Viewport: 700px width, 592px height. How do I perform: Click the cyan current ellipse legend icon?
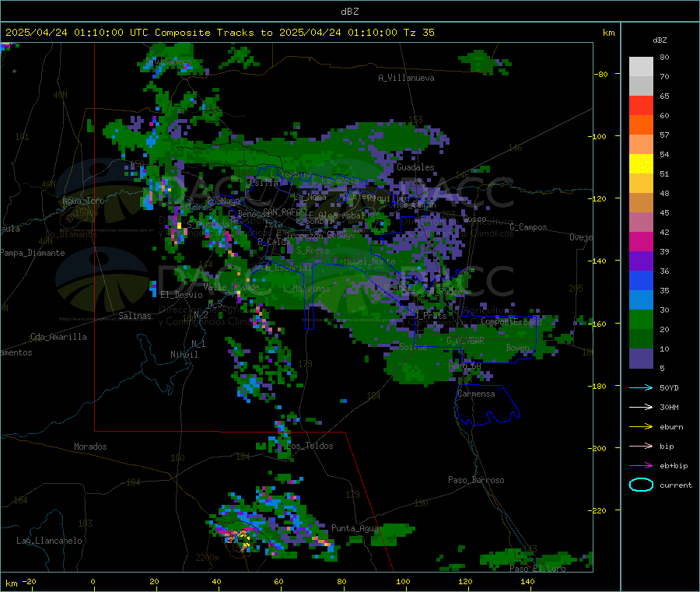[x=641, y=485]
